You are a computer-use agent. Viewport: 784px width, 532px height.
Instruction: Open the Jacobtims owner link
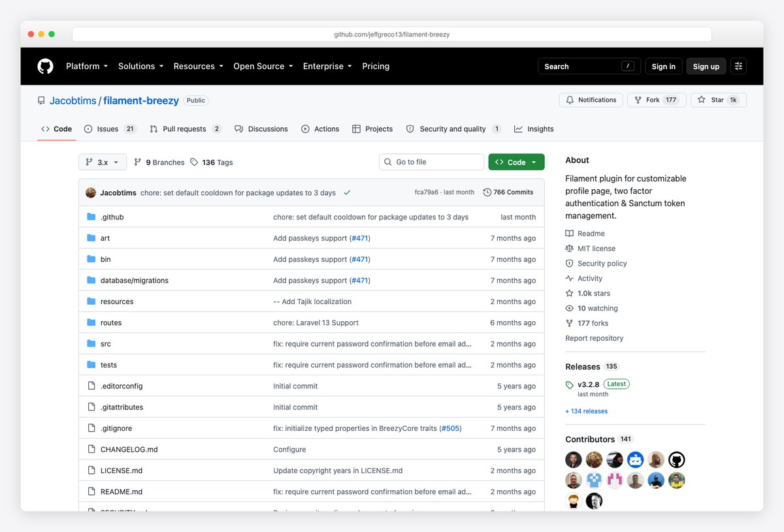click(73, 101)
